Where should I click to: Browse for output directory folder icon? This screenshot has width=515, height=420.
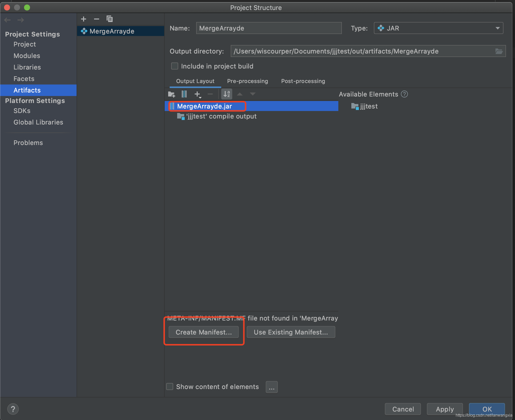[x=499, y=51]
